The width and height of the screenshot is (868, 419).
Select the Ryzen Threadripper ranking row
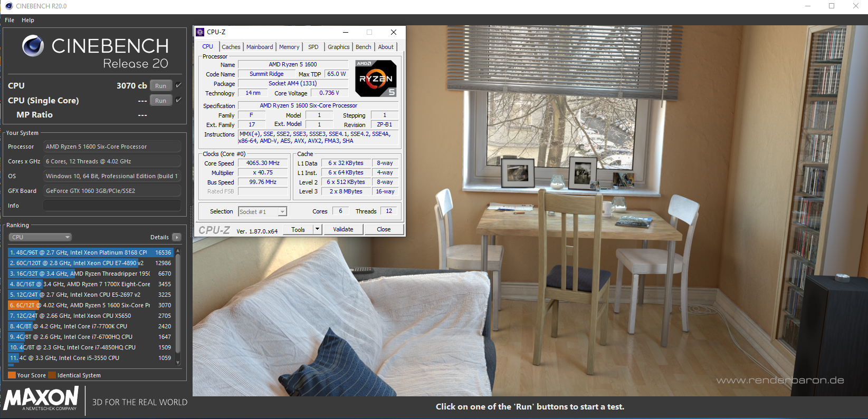click(x=91, y=274)
